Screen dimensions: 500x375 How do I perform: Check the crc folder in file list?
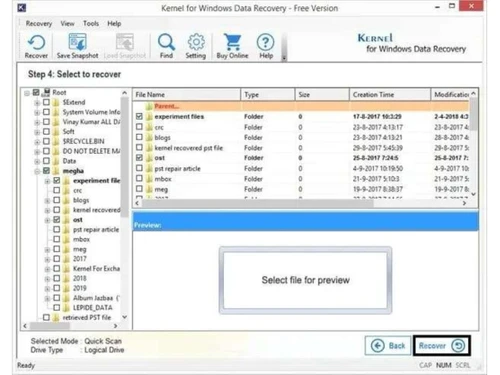point(139,127)
